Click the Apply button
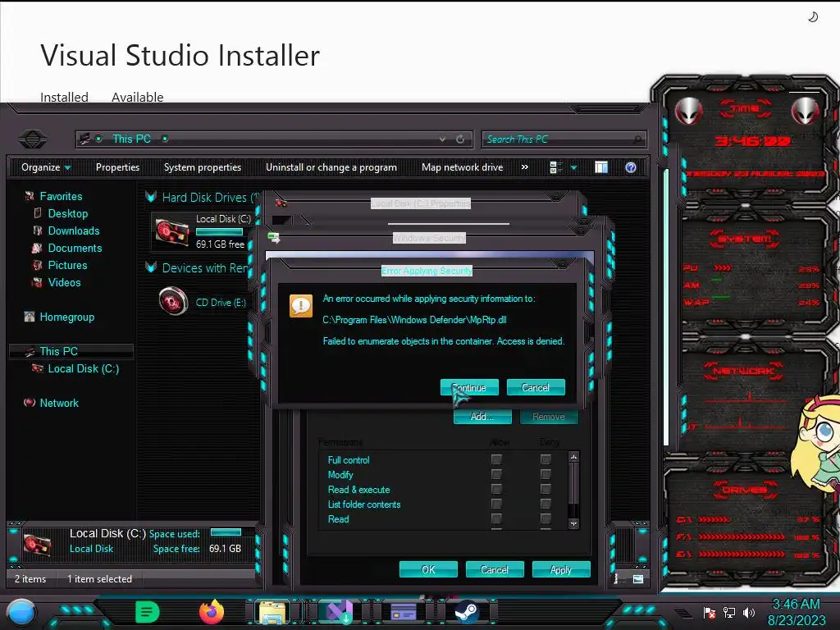Viewport: 840px width, 630px height. 561,569
